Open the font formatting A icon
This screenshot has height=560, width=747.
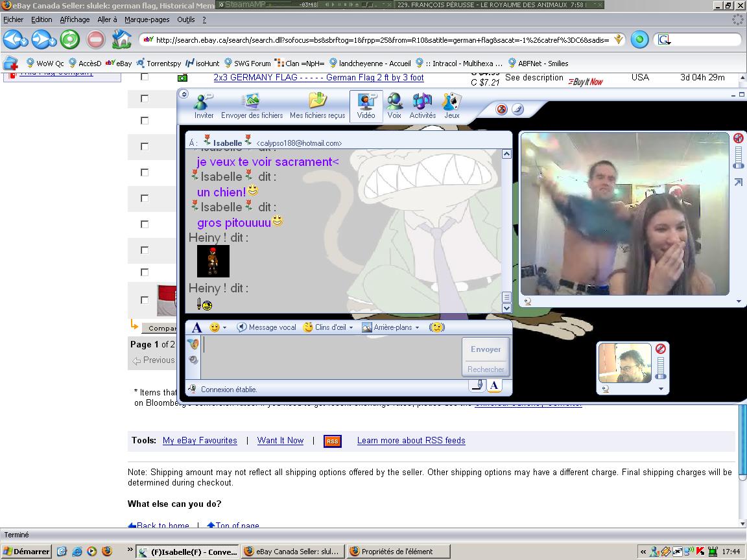tap(196, 327)
